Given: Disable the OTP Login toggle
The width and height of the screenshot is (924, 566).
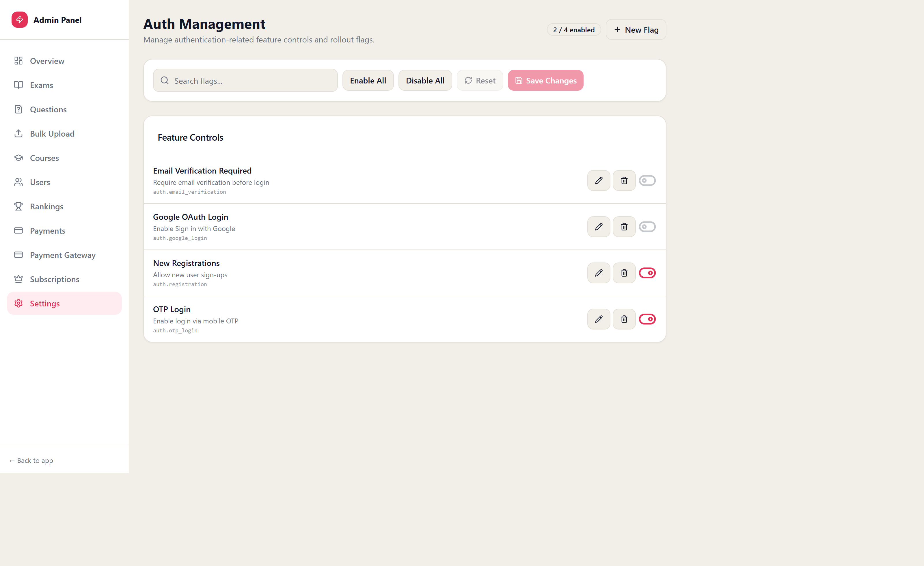Looking at the screenshot, I should [647, 319].
